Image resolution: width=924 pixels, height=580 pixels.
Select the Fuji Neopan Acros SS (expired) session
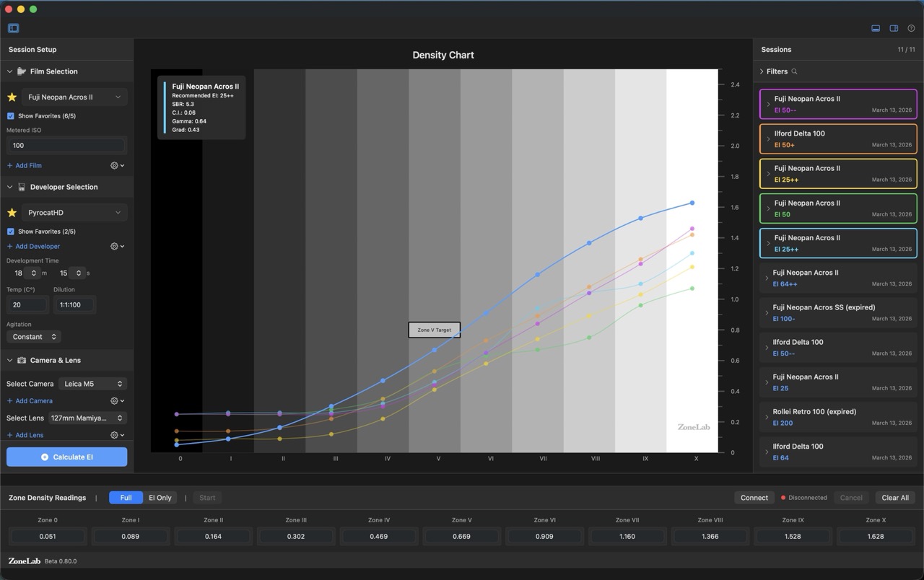(838, 312)
